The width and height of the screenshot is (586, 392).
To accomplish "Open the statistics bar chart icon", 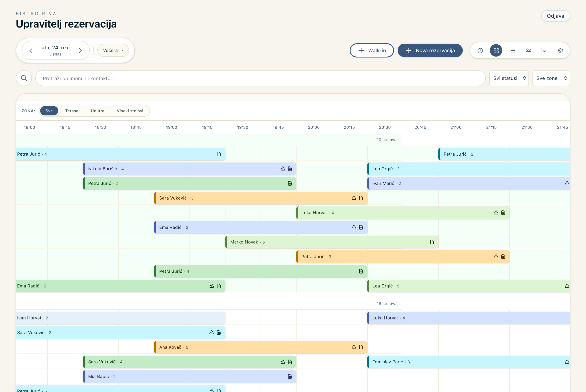I will click(544, 51).
